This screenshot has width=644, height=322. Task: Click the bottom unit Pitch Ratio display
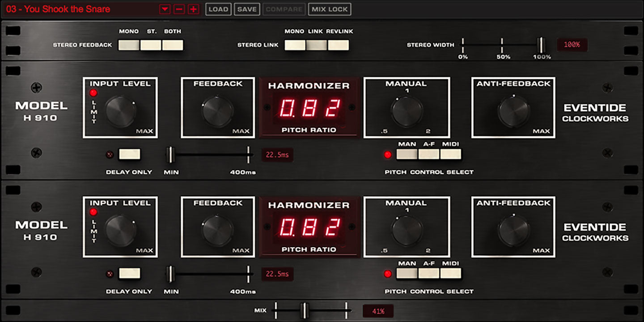tap(309, 228)
